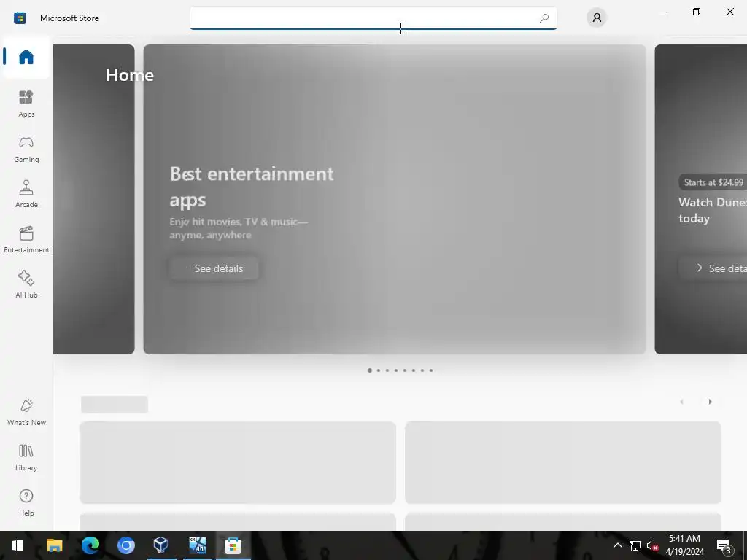This screenshot has height=560, width=747.
Task: Open the Arcade section
Action: pyautogui.click(x=26, y=194)
